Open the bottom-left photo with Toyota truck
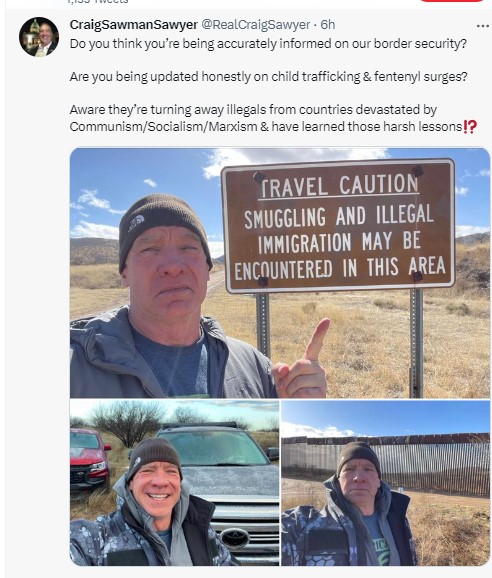This screenshot has width=492, height=578. pyautogui.click(x=174, y=483)
